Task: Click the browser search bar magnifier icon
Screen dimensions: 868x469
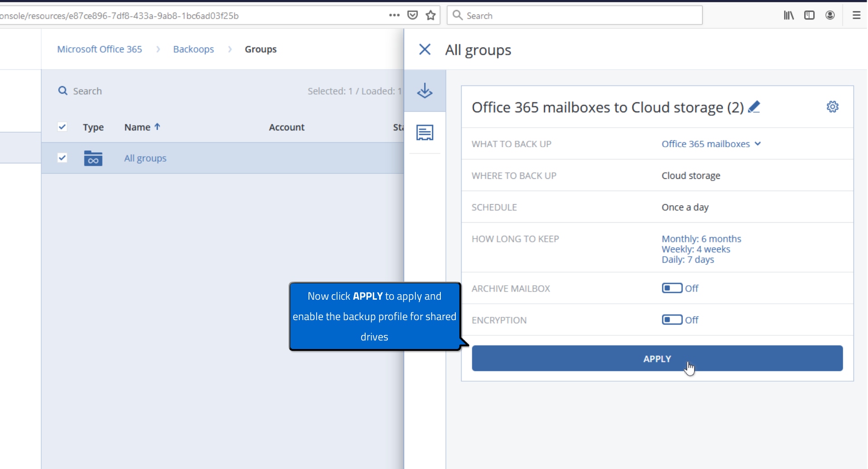Action: [x=458, y=15]
